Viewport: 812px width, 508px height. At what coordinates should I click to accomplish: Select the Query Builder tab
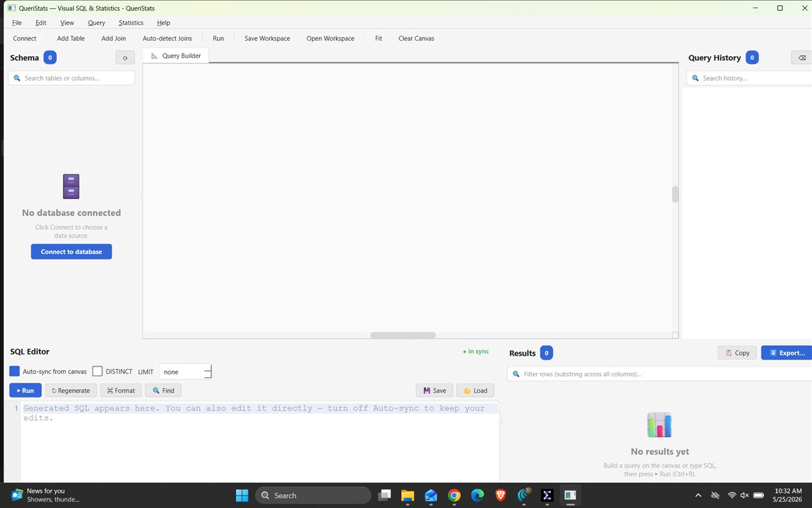[x=175, y=56]
